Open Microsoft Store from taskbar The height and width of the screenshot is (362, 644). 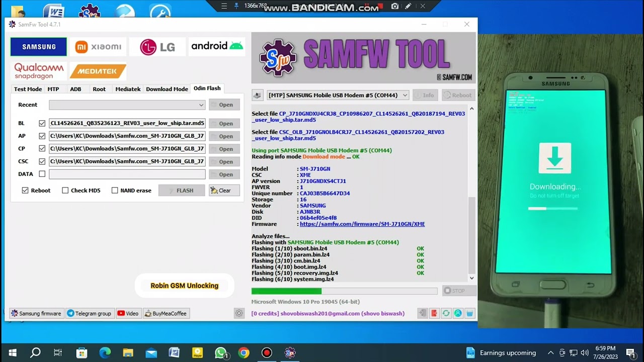click(82, 353)
